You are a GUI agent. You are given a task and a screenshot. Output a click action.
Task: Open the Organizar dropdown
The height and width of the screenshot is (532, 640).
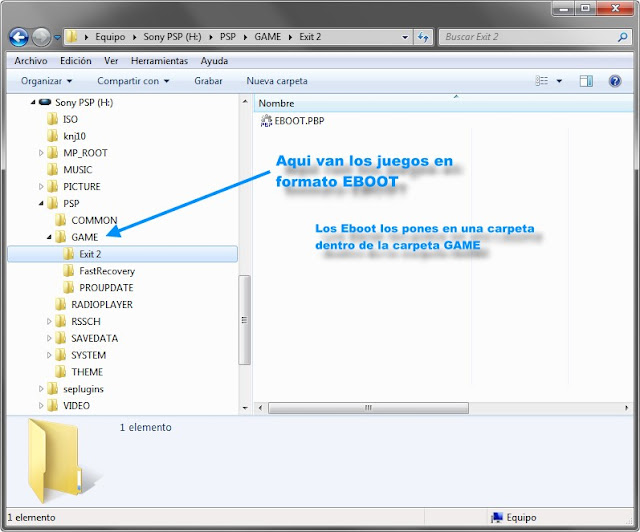point(46,81)
